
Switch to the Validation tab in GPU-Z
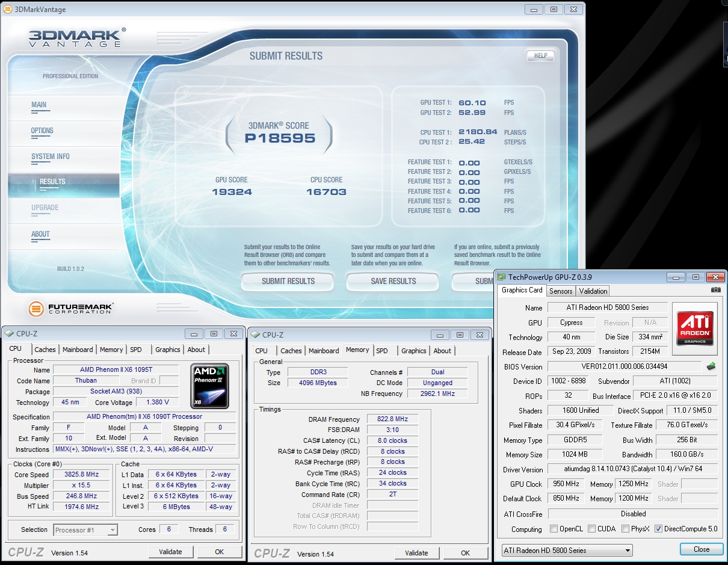click(593, 291)
